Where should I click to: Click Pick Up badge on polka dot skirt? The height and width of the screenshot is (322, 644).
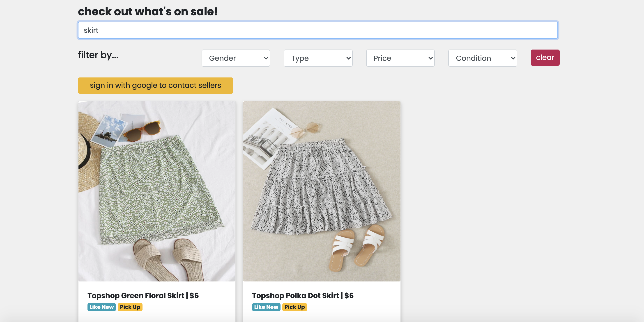click(294, 307)
